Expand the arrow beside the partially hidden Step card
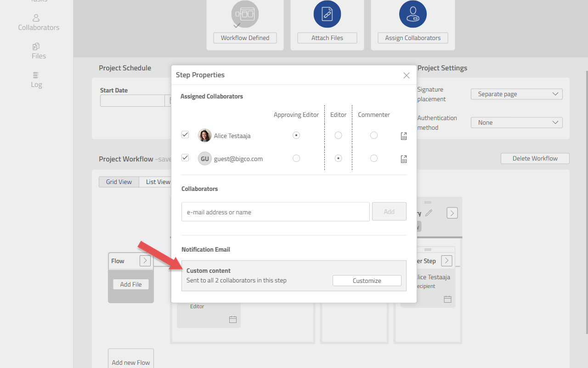The image size is (588, 368). pos(447,261)
